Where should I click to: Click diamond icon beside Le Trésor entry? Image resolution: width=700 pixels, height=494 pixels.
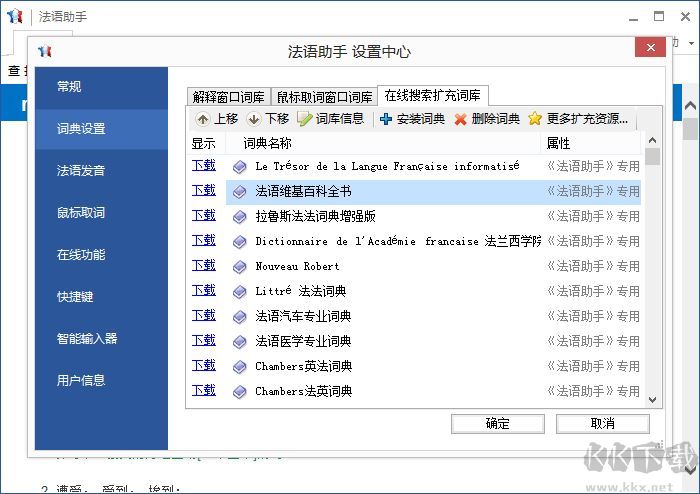(240, 167)
